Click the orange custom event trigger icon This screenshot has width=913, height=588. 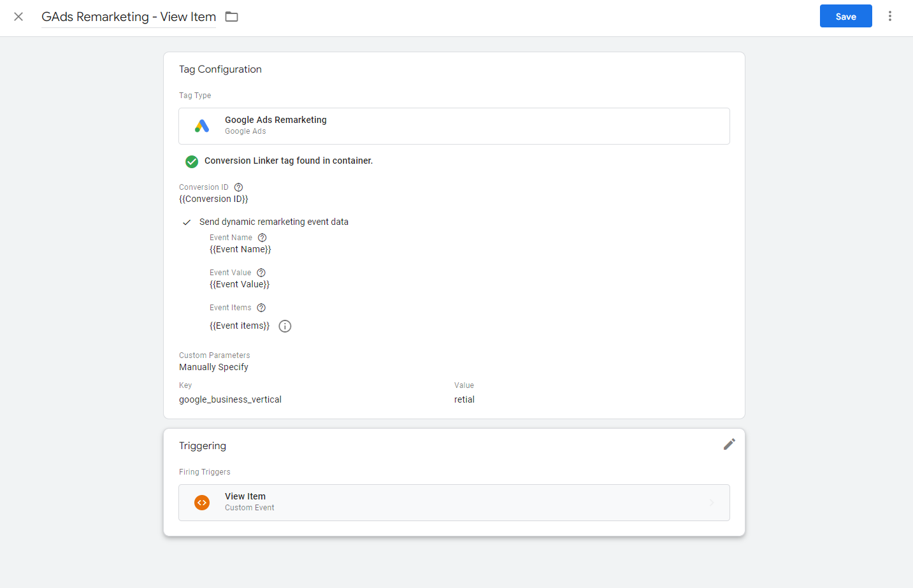[202, 503]
